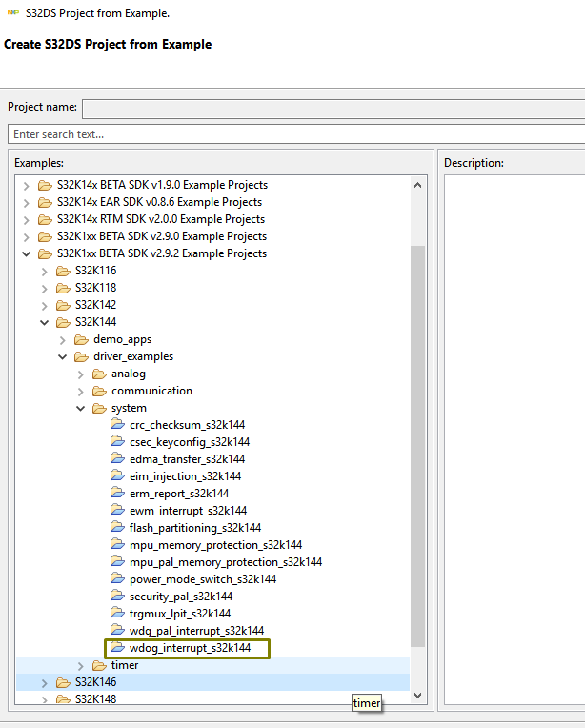Expand the S32K116 folder node

45,272
